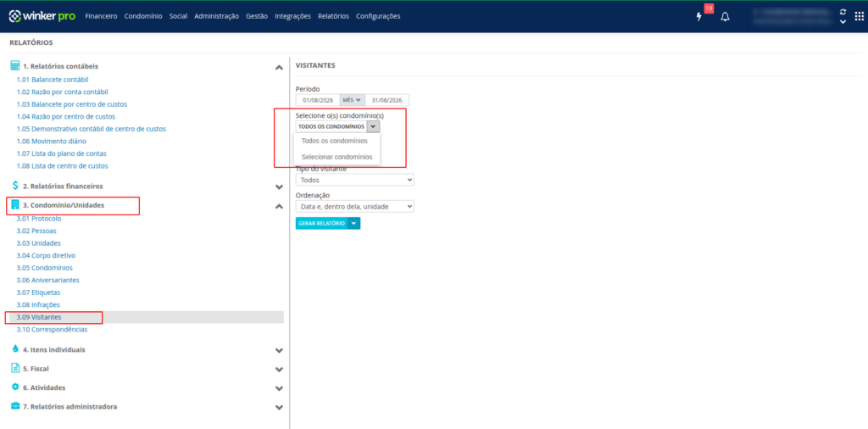868x429 pixels.
Task: Choose Todos os condomínios option
Action: (x=334, y=141)
